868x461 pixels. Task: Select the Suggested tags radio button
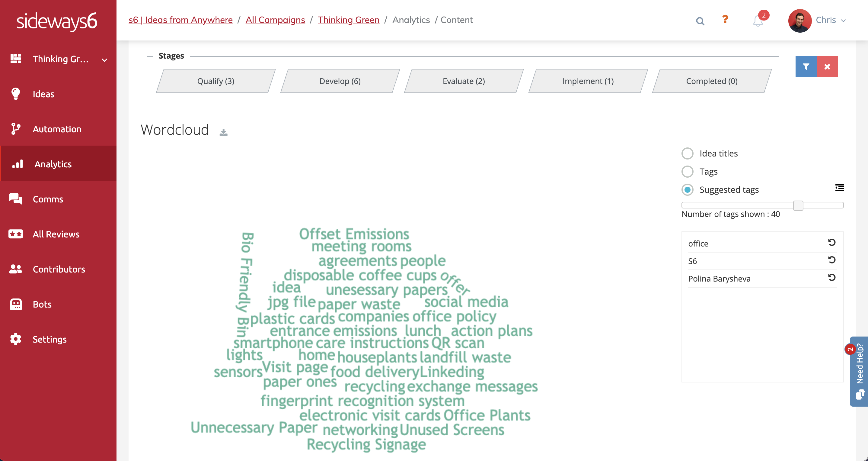click(x=688, y=190)
